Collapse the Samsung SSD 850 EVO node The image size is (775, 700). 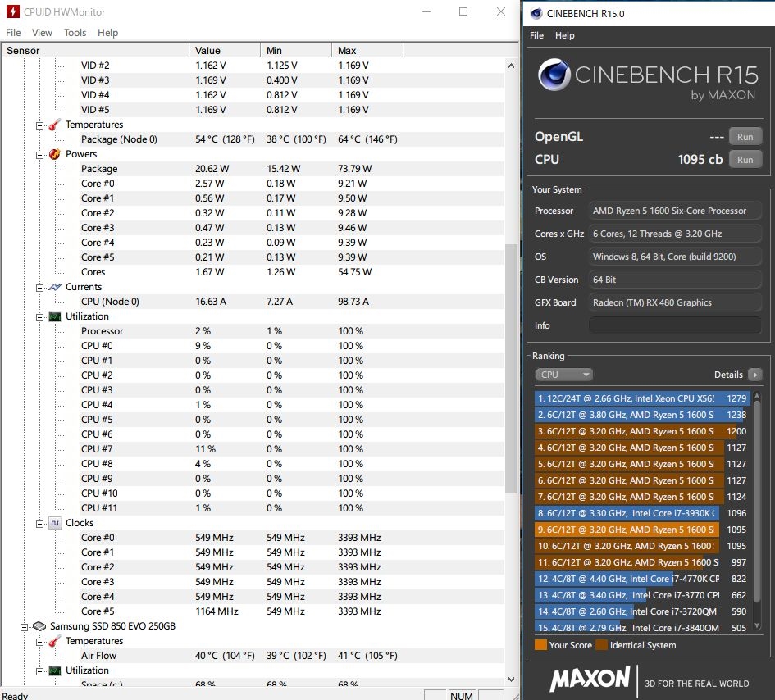coord(24,627)
